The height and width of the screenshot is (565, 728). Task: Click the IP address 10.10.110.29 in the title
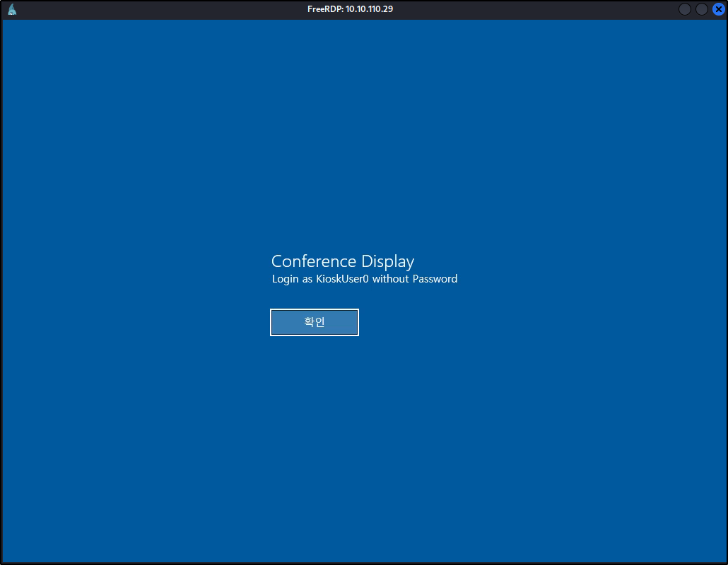click(x=369, y=9)
